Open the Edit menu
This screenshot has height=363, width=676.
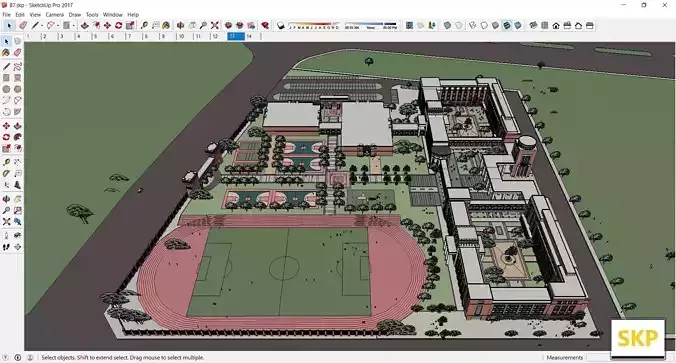click(20, 15)
